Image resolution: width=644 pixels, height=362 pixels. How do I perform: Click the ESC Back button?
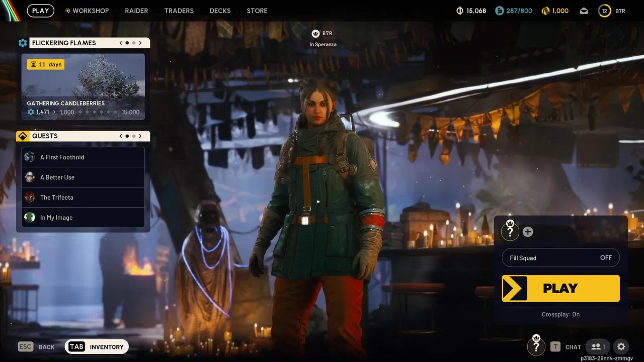click(x=36, y=347)
